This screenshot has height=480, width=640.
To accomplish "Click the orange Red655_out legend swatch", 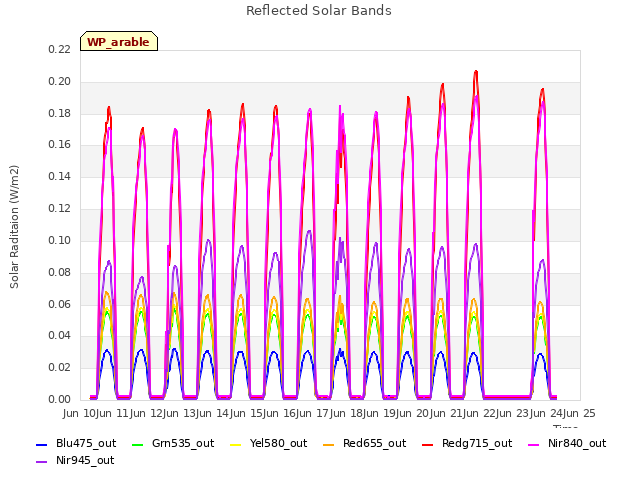I will (x=329, y=444).
